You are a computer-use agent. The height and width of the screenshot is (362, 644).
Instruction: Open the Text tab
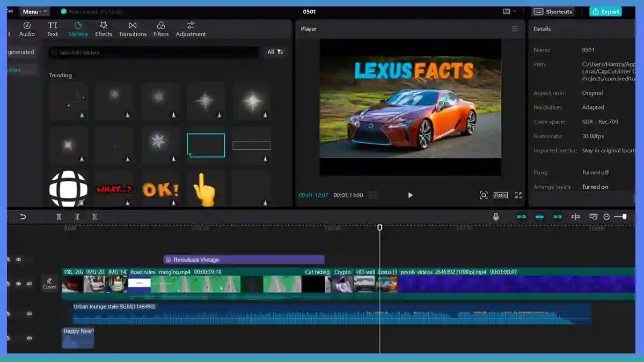click(x=53, y=29)
